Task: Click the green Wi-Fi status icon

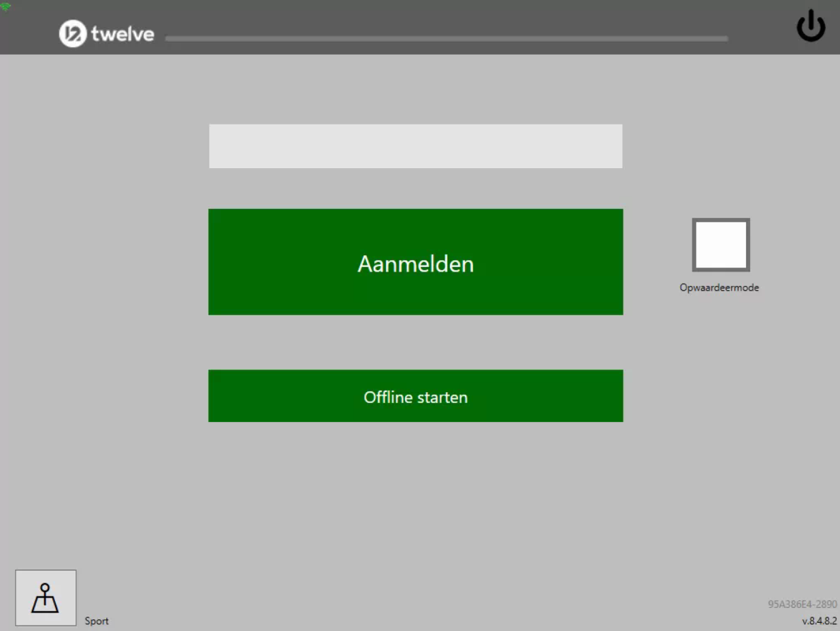Action: pos(6,6)
